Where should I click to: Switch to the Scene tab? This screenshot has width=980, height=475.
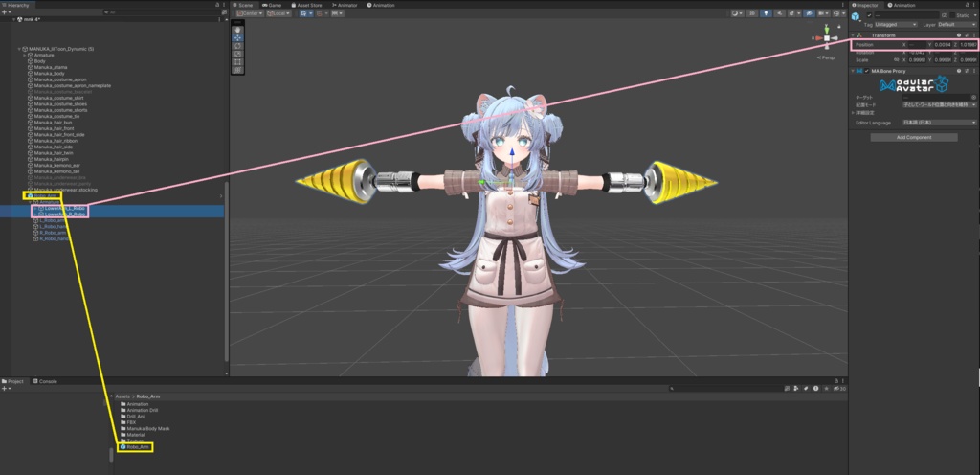coord(242,5)
